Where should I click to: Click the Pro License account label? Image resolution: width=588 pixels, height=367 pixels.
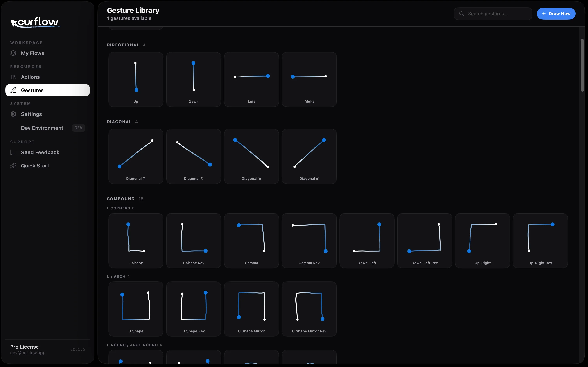point(25,347)
